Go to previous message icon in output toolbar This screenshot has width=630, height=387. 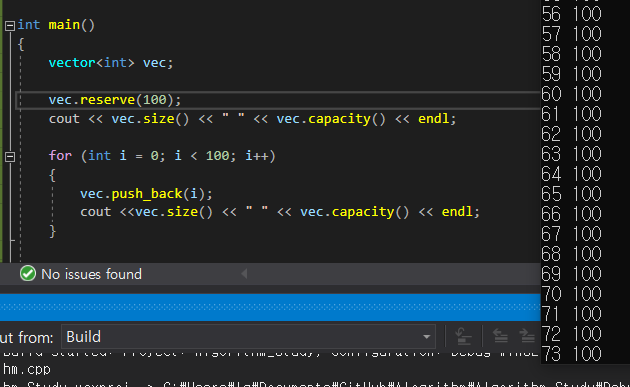point(500,336)
